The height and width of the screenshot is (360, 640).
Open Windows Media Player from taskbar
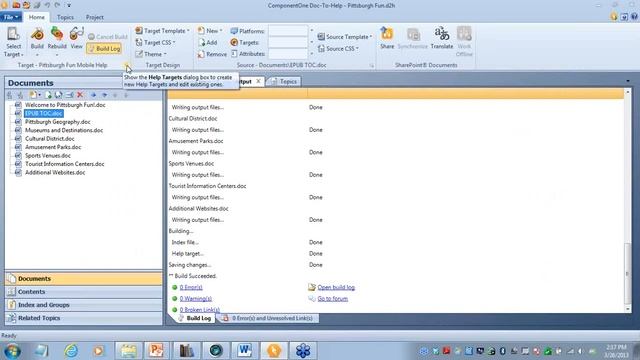98,351
